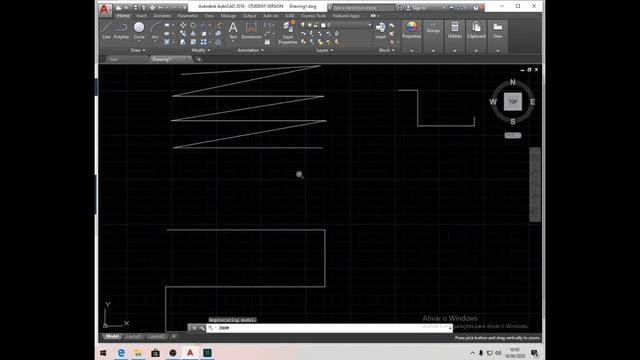Expand the Draw panel flyout
Screen dimensions: 640x360
coord(138,50)
